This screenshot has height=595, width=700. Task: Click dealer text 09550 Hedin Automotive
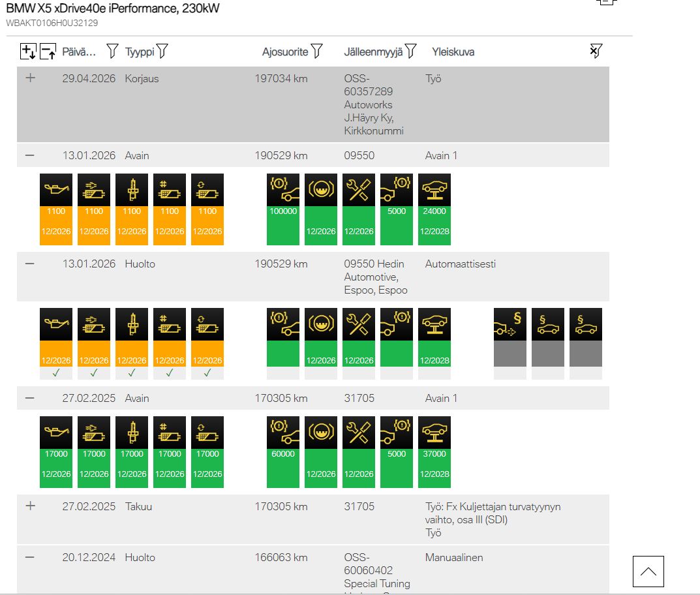[x=374, y=271]
